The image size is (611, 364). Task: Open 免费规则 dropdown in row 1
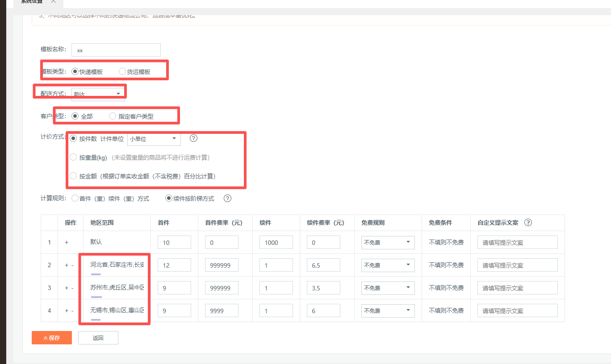[388, 243]
